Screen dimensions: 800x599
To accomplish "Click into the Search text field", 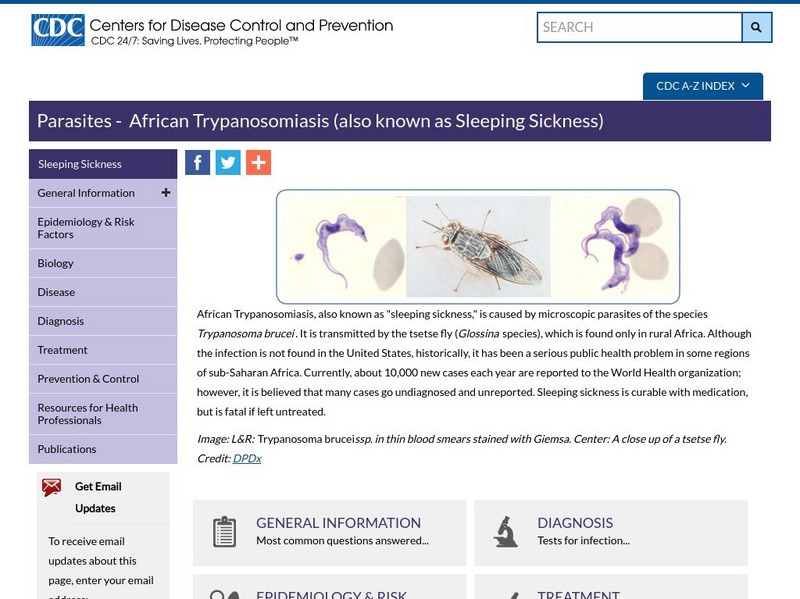I will tap(639, 27).
